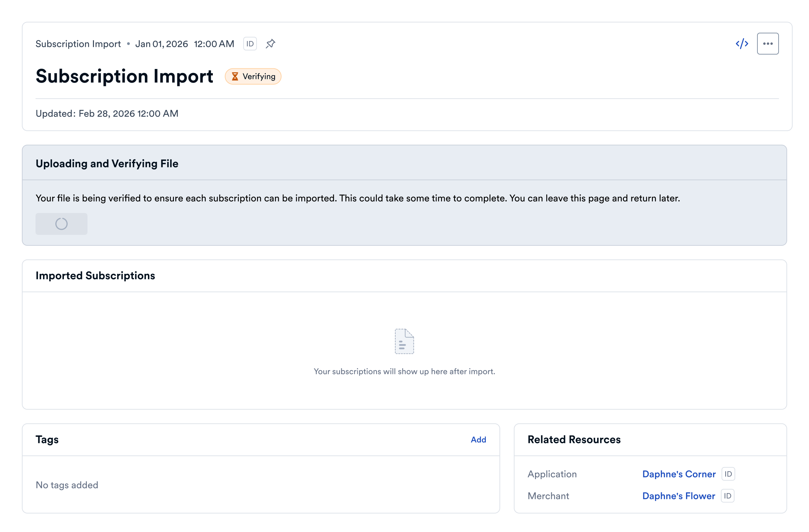Click the Merchant label
The image size is (809, 532).
pos(548,496)
